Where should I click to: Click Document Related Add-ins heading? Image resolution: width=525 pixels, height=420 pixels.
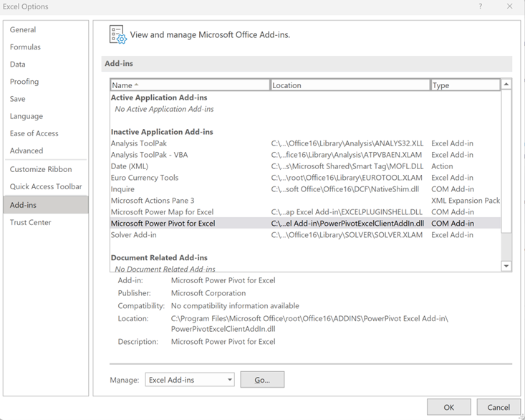(x=159, y=257)
